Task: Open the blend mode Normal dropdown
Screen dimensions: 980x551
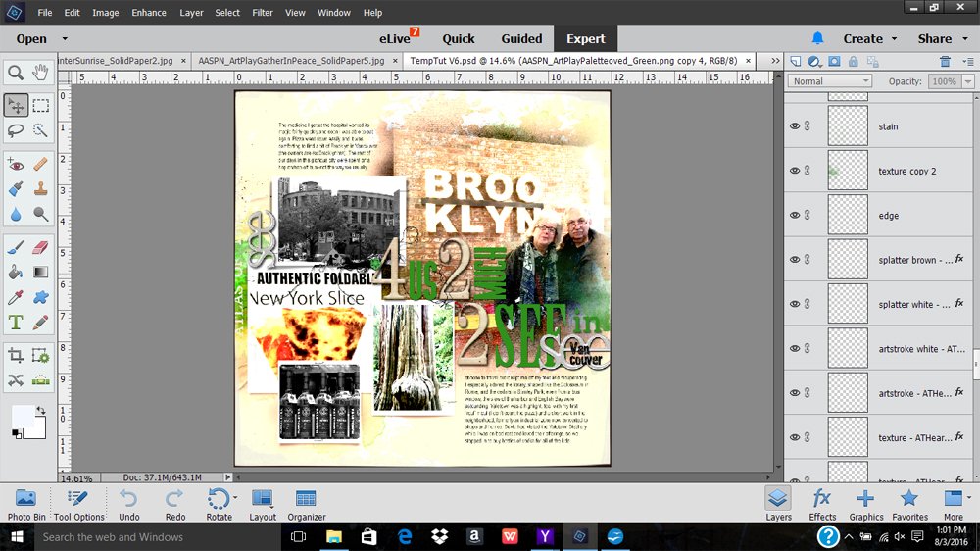Action: tap(829, 81)
